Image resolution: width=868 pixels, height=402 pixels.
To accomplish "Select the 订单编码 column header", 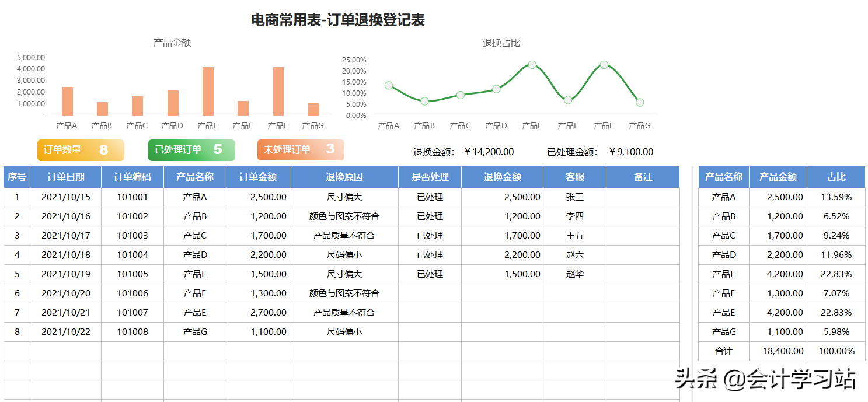I will click(133, 177).
